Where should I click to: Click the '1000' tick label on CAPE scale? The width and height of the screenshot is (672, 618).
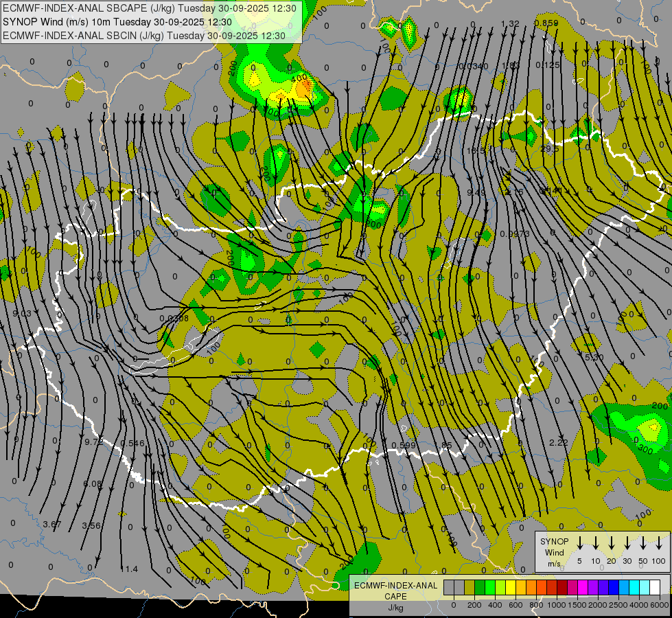(557, 605)
